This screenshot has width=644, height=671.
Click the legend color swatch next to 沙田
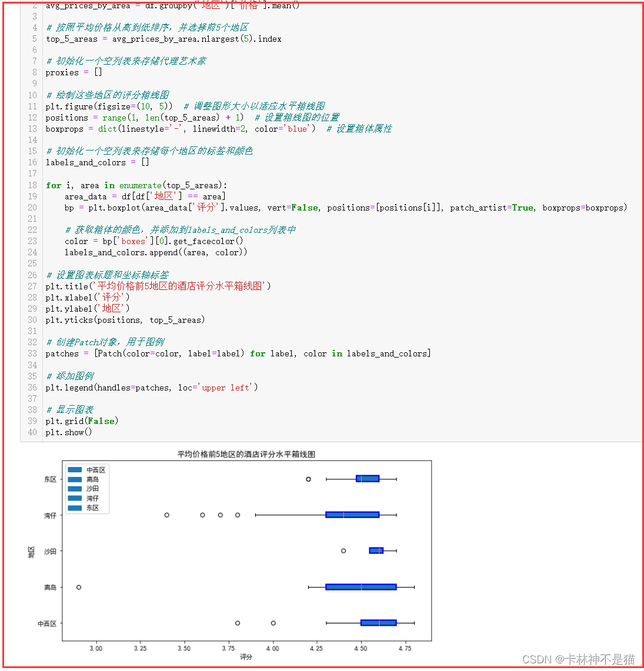click(75, 488)
